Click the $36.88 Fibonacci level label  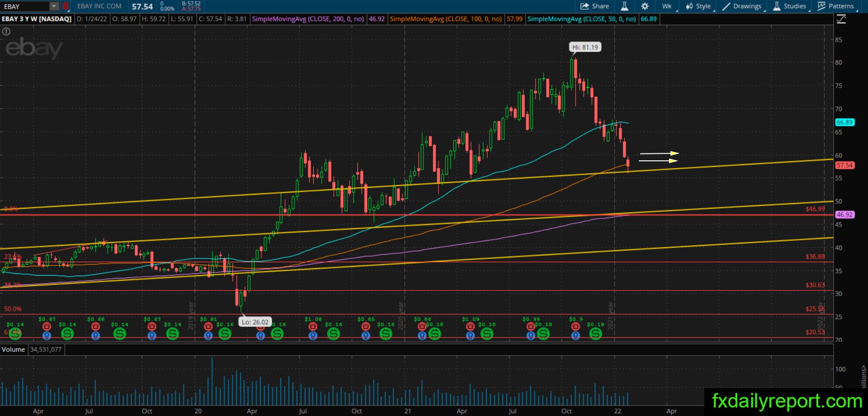coord(815,257)
